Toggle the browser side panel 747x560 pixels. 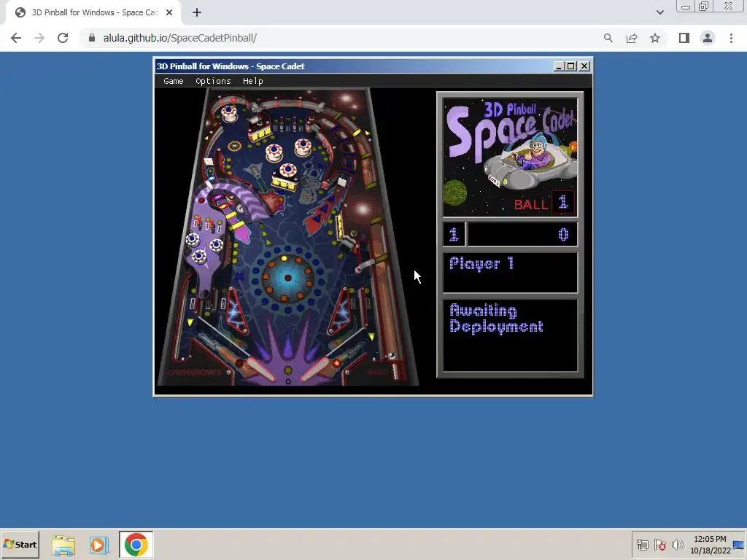pos(684,38)
